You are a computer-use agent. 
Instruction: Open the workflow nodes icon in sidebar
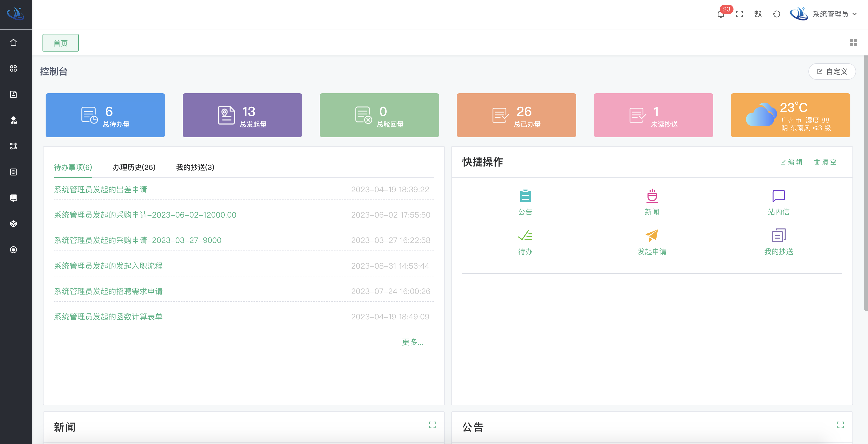click(x=13, y=146)
